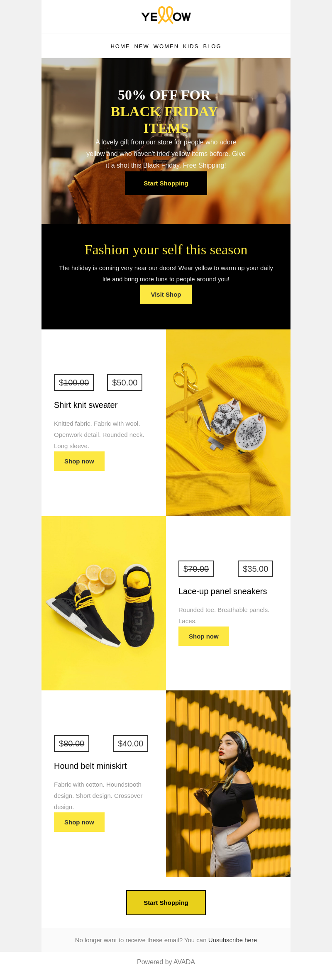Open the WOMEN navigation link
This screenshot has width=332, height=980.
166,46
